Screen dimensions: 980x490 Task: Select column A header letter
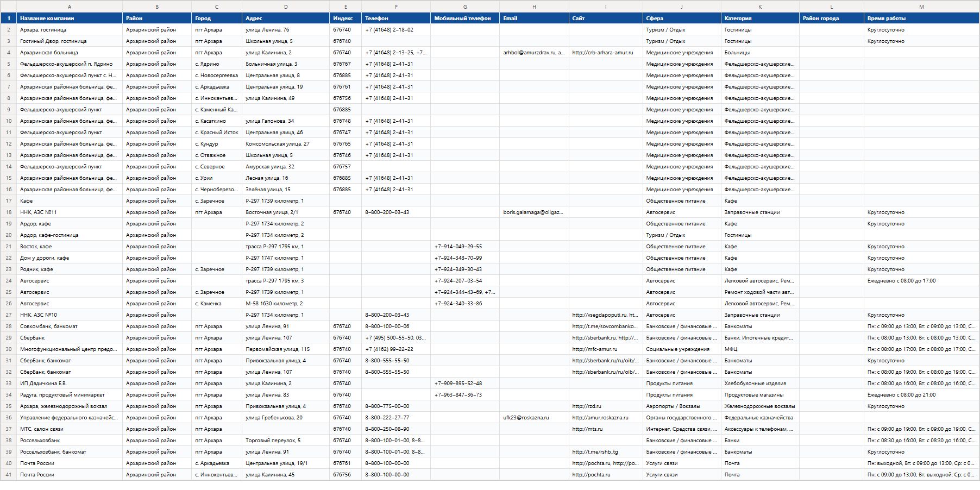(70, 7)
